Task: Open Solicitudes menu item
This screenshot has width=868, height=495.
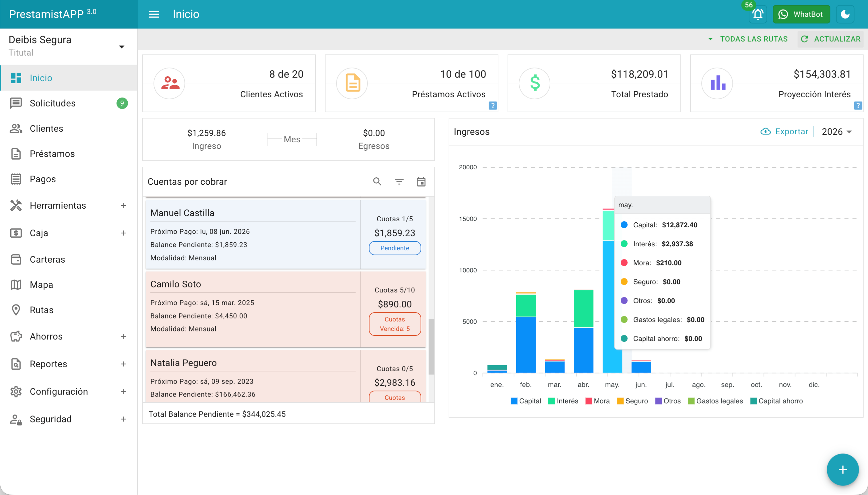Action: click(69, 103)
